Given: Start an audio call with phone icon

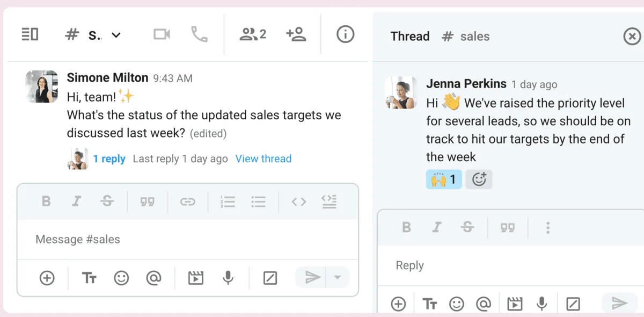Looking at the screenshot, I should click(199, 35).
